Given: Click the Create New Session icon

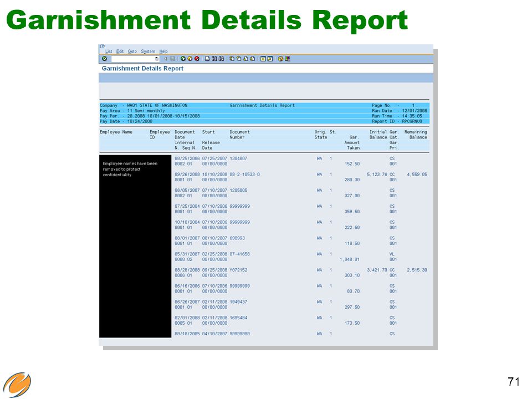Looking at the screenshot, I should click(263, 59).
